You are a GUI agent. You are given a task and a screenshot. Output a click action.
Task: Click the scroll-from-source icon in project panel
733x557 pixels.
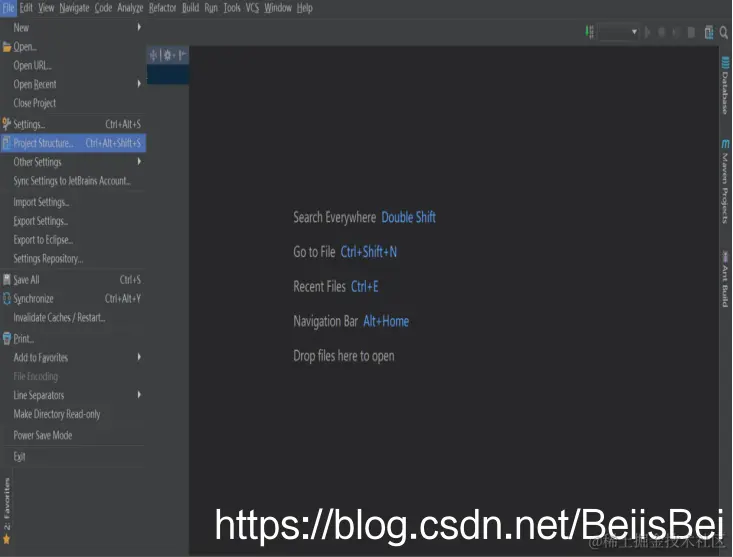(x=153, y=55)
